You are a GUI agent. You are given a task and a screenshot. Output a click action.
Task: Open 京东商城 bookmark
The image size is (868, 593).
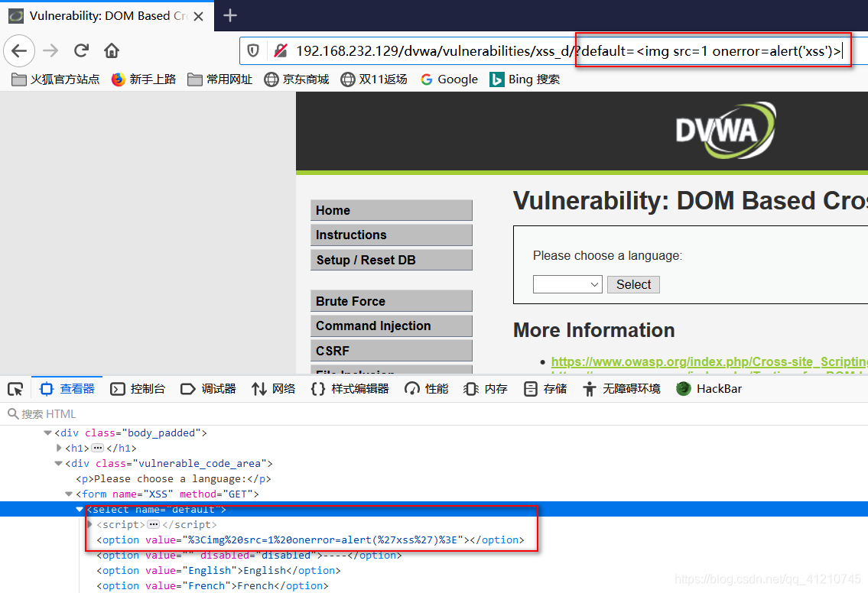(296, 79)
